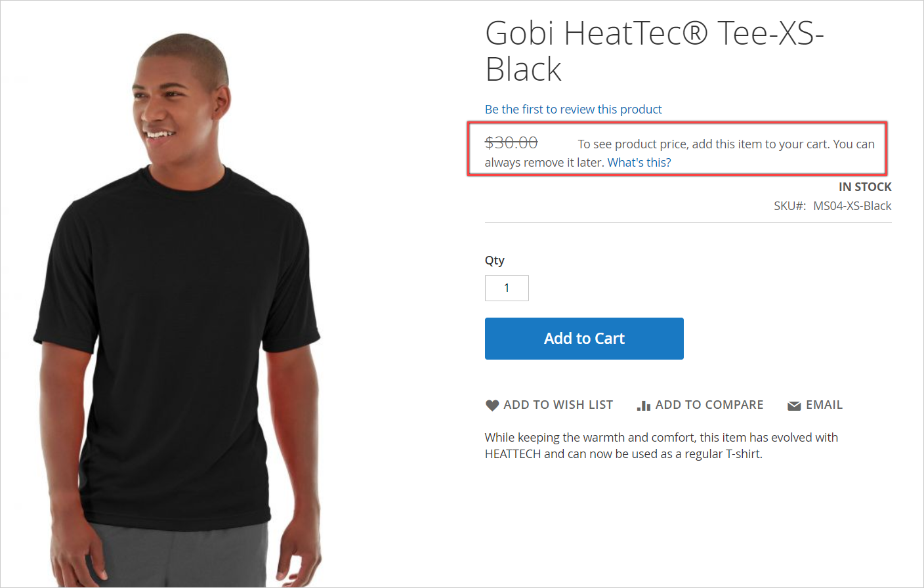Click the struck-through $30.00 price

[x=511, y=143]
